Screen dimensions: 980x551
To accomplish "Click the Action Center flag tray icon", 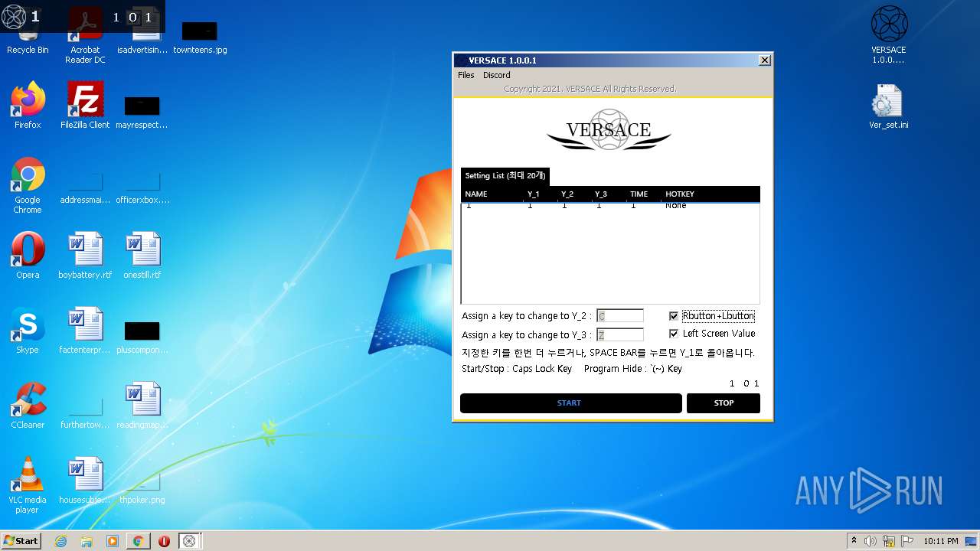I will pyautogui.click(x=906, y=541).
